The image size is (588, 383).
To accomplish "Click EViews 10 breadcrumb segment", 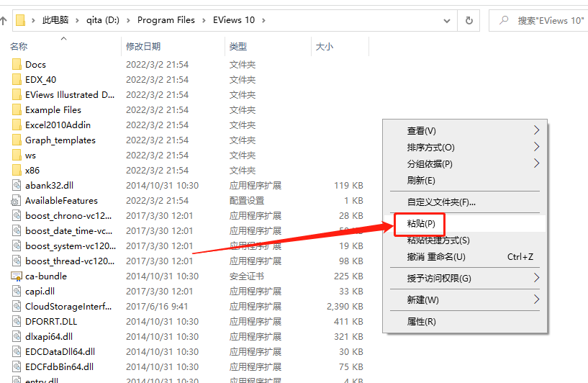I will 234,20.
